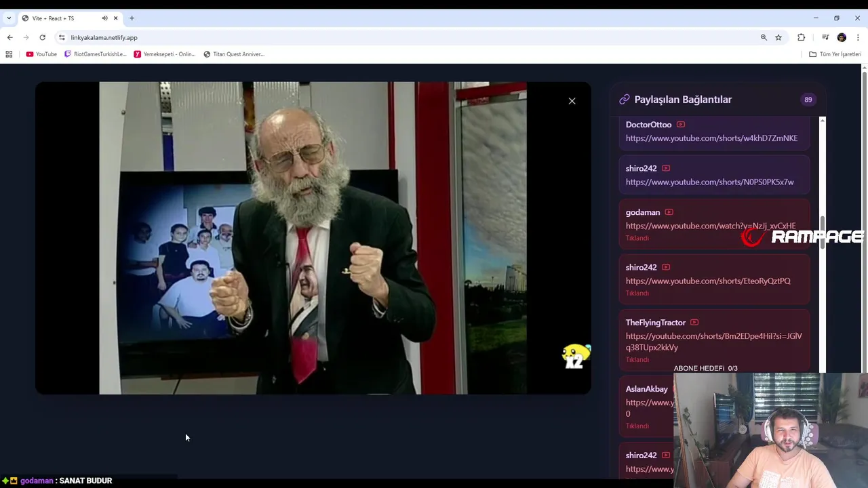Open the Extensions puzzle icon

click(x=801, y=37)
